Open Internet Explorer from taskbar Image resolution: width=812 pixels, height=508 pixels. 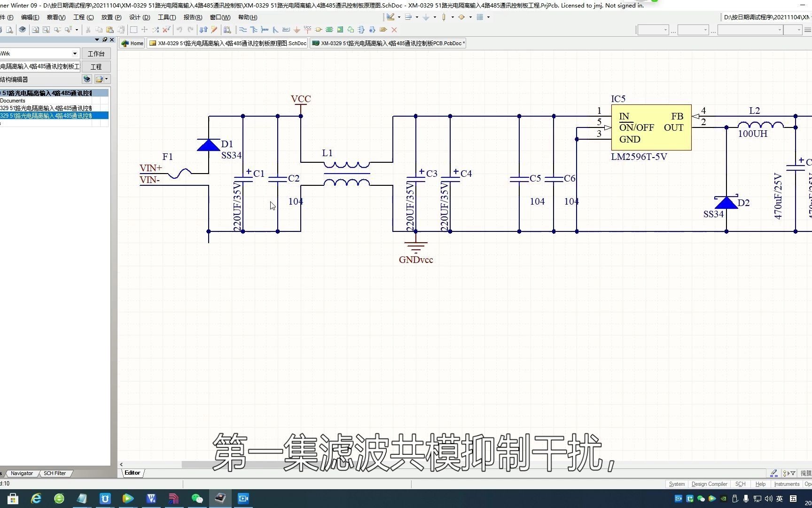click(x=36, y=499)
